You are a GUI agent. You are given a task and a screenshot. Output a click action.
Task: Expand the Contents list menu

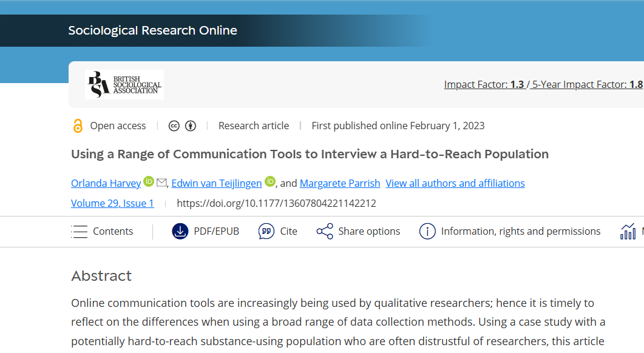102,232
